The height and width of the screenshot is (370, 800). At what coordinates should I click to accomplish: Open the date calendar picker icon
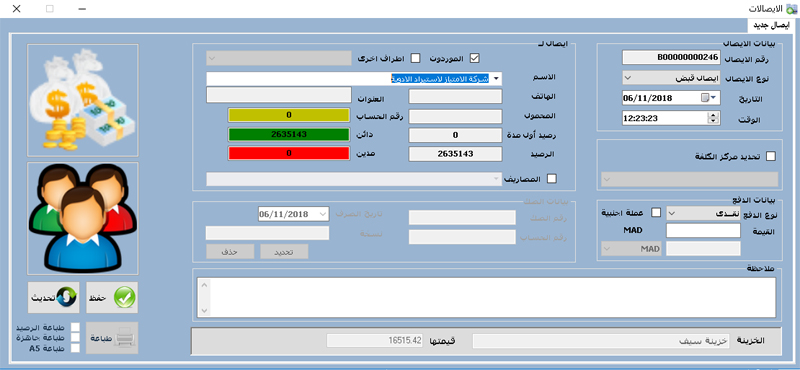point(708,97)
